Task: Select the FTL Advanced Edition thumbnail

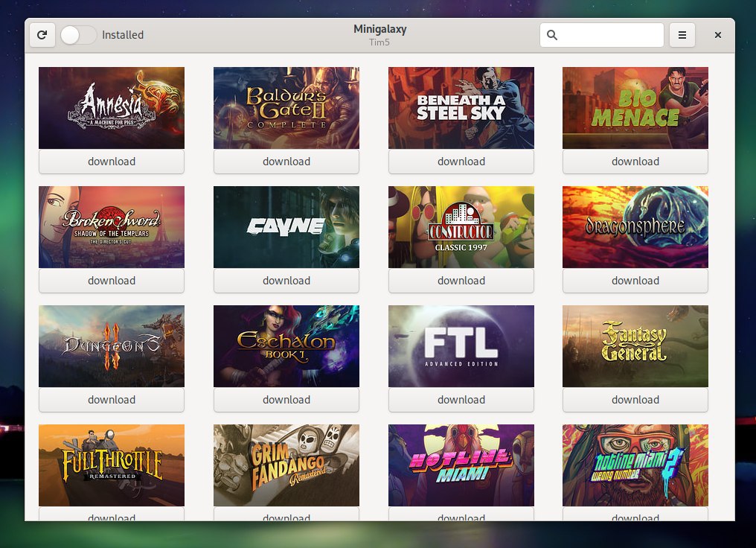Action: tap(461, 346)
